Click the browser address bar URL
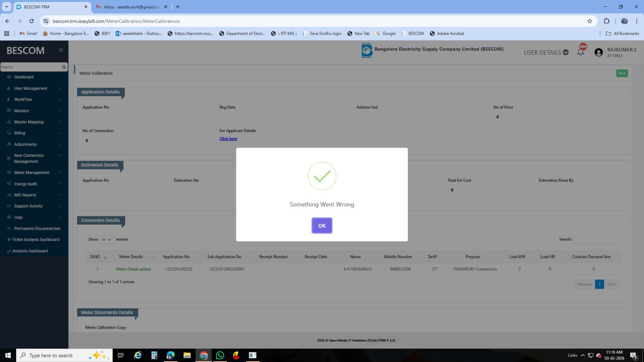 116,21
